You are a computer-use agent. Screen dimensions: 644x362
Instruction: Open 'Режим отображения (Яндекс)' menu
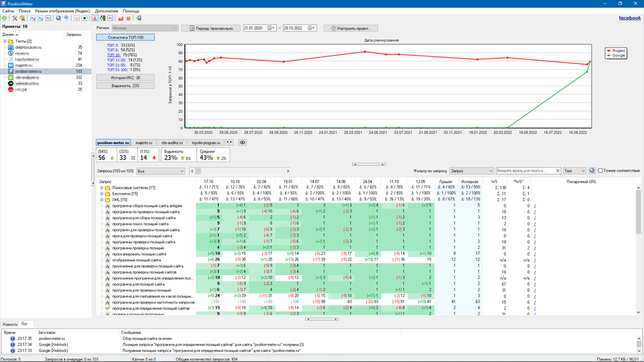(62, 11)
